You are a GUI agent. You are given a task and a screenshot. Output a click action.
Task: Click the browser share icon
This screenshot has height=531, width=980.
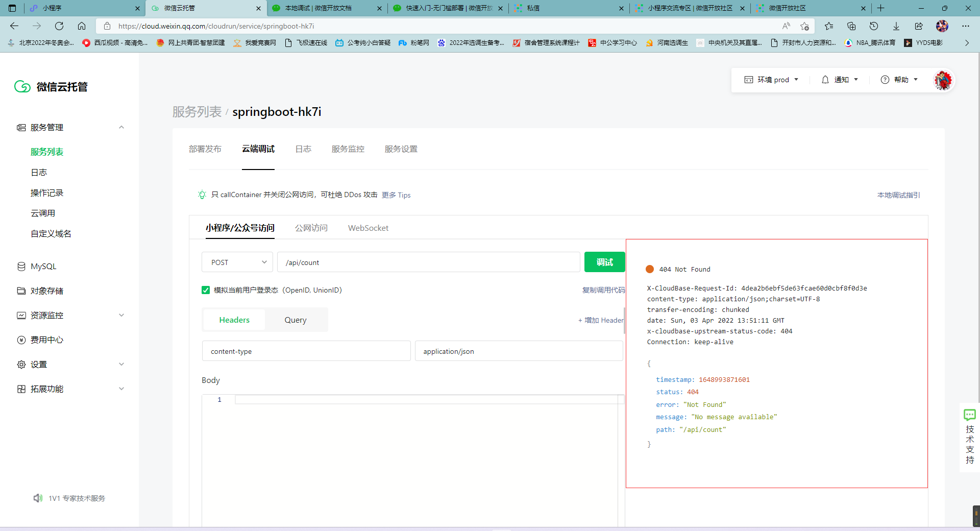[x=919, y=26]
